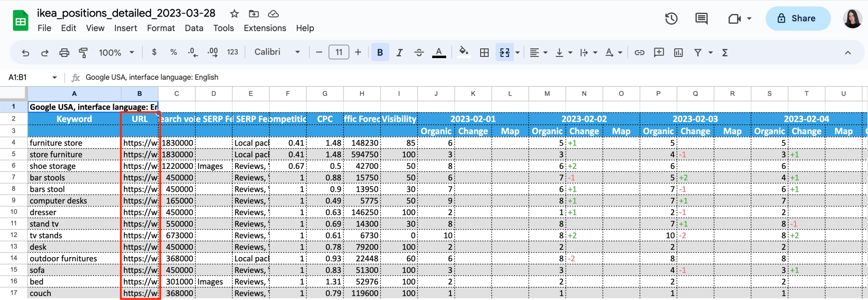Screen dimensions: 868x300
Task: Redo the last action
Action: 45,53
